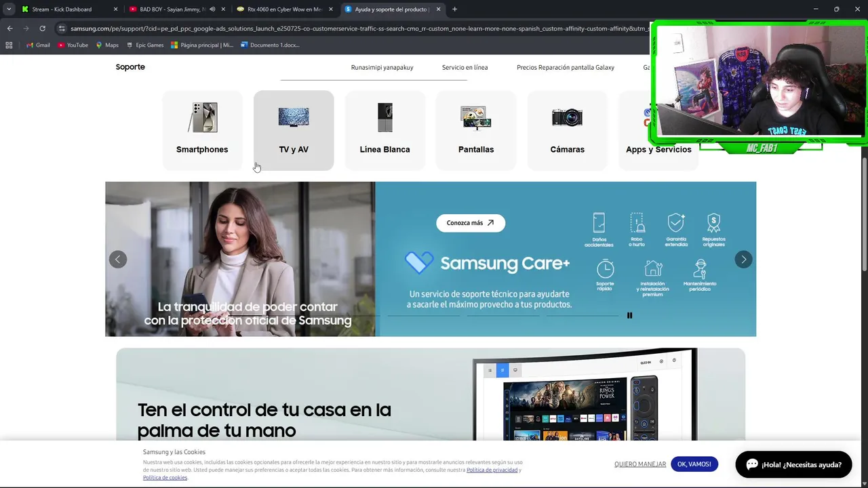Image resolution: width=868 pixels, height=488 pixels.
Task: Open the Documento 1.docx bookmark
Action: (270, 45)
